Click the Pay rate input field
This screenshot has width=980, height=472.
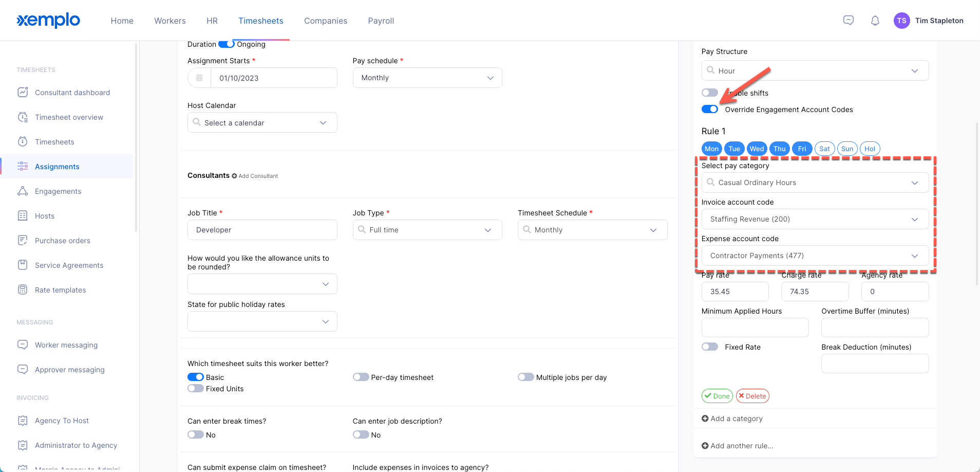(x=735, y=292)
